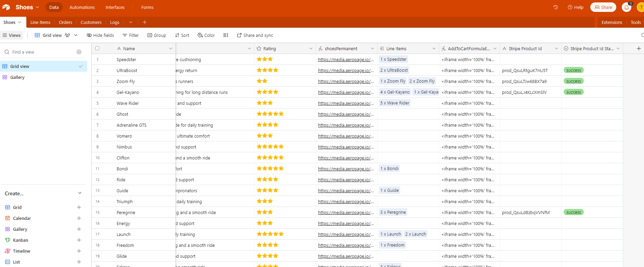Image resolution: width=644 pixels, height=267 pixels.
Task: Click the search magnifier in toolbar
Action: pos(642,35)
